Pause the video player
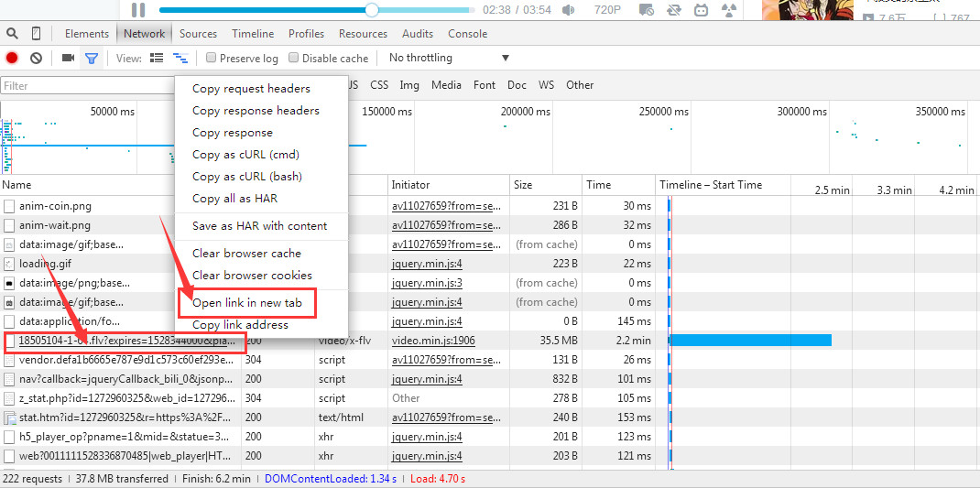 click(138, 10)
